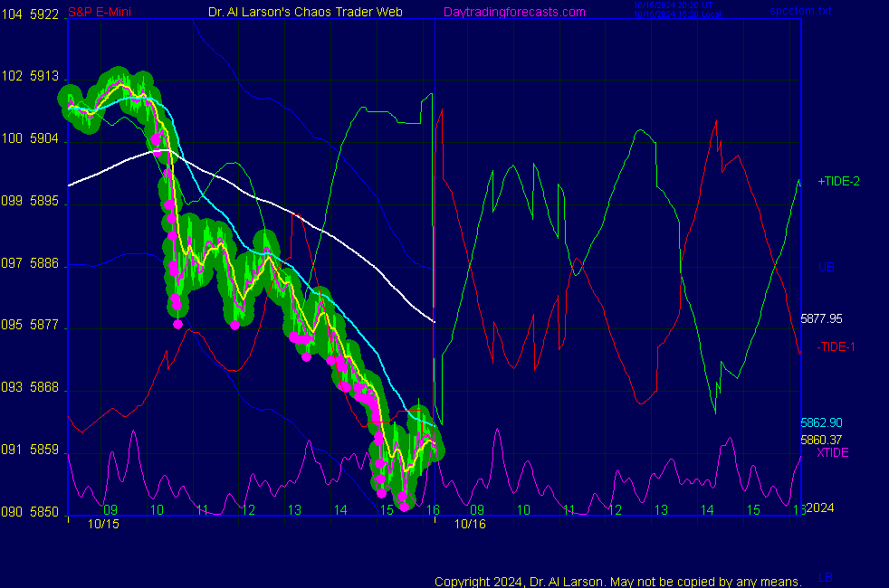
Task: Select the "091 5859" price axis label
Action: (30, 450)
